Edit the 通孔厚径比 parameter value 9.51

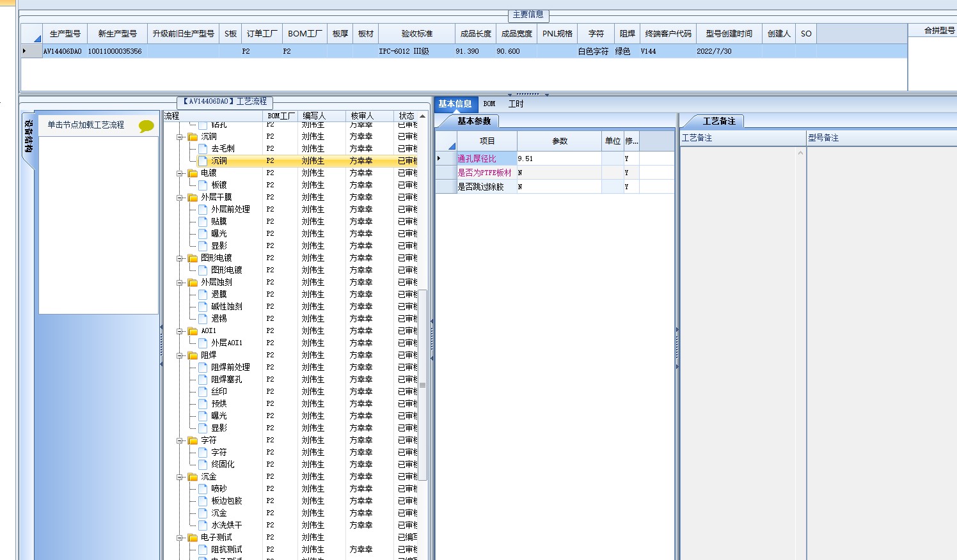pos(559,159)
